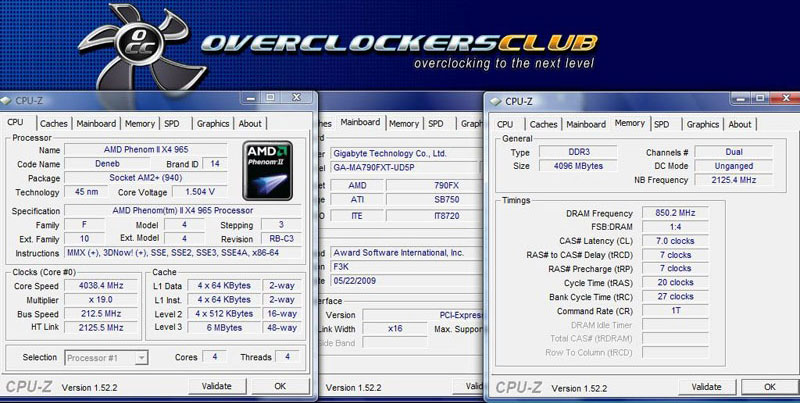Click processor Name field AMD Phenom II X4 965

click(x=146, y=149)
